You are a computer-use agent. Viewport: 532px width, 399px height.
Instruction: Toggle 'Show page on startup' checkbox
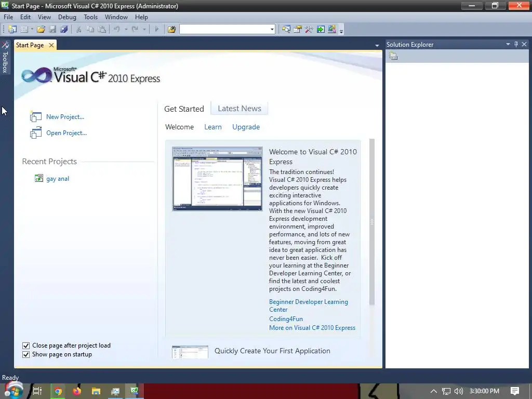[x=26, y=354]
